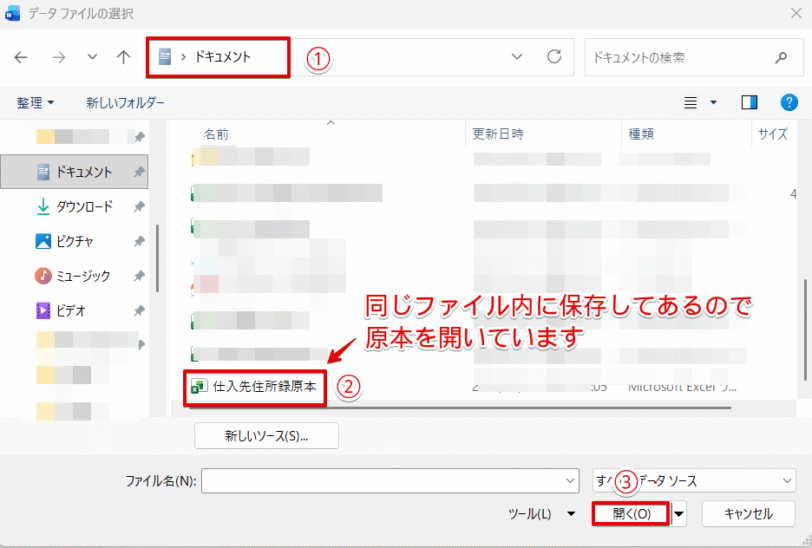Select the file 仕入先住所録原本
812x548 pixels.
[264, 386]
